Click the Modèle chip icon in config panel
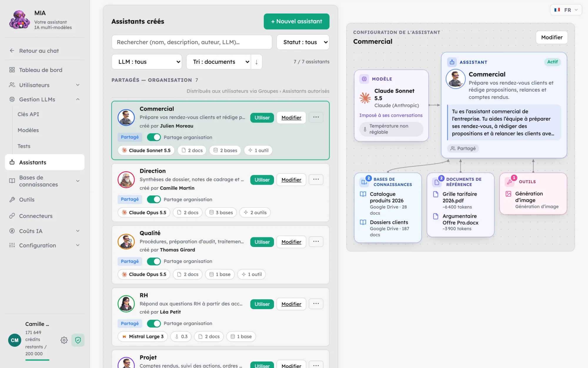This screenshot has width=588, height=368. (364, 79)
